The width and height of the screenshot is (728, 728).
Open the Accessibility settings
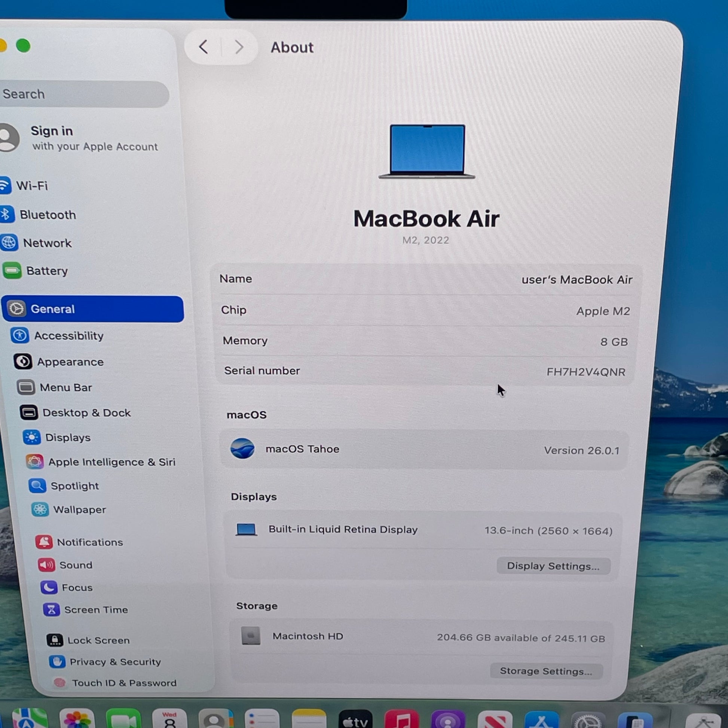(x=68, y=335)
